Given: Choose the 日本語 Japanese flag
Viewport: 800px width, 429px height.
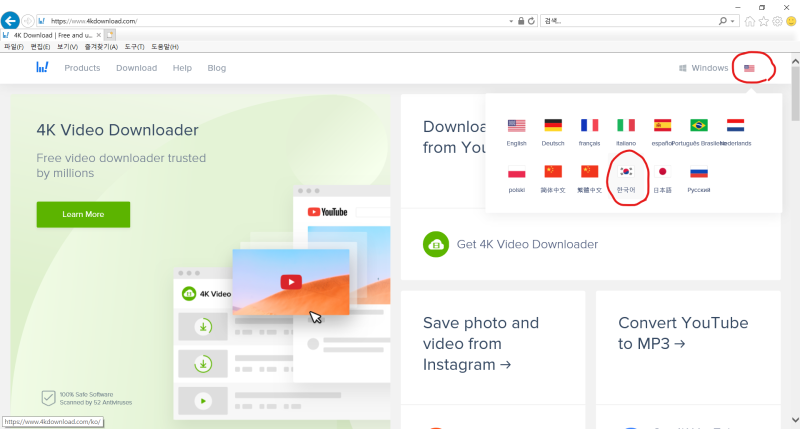Looking at the screenshot, I should pos(662,172).
